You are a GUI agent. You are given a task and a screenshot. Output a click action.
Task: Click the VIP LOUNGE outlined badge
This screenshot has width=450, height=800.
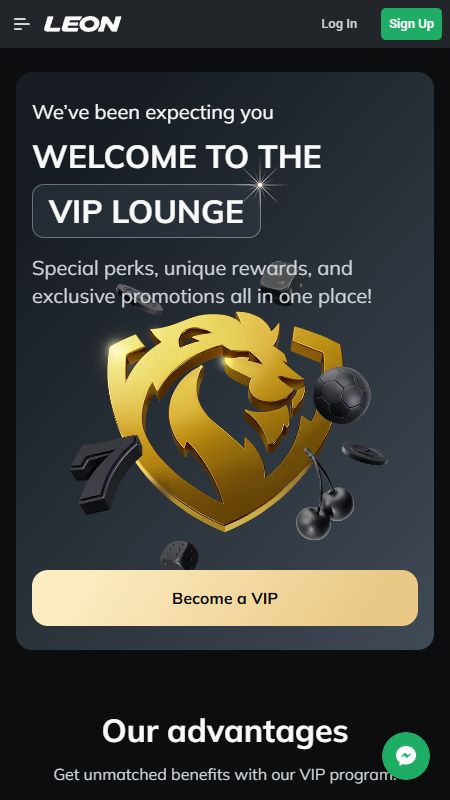pos(146,211)
